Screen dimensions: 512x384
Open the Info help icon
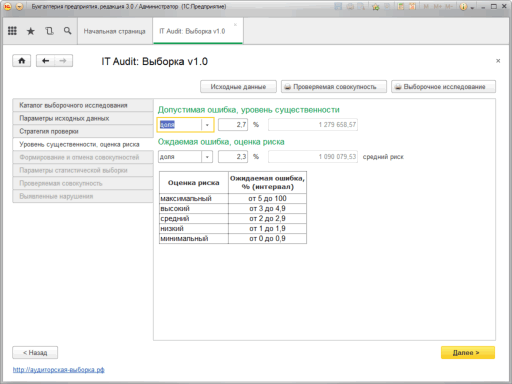pyautogui.click(x=464, y=6)
